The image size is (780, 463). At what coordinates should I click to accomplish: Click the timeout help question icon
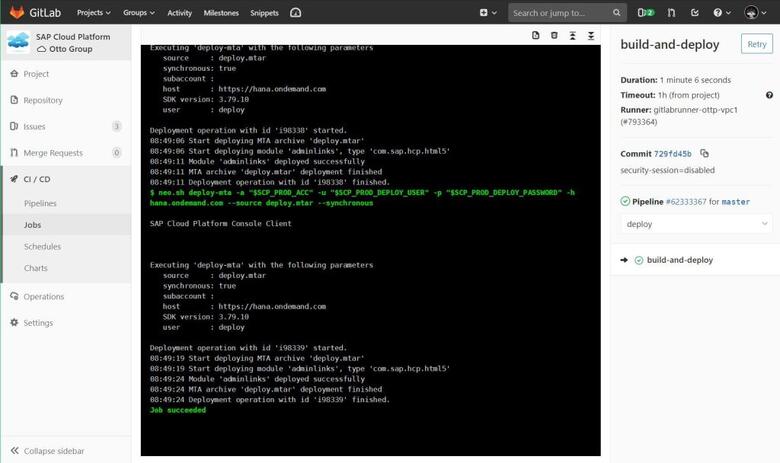coord(769,95)
